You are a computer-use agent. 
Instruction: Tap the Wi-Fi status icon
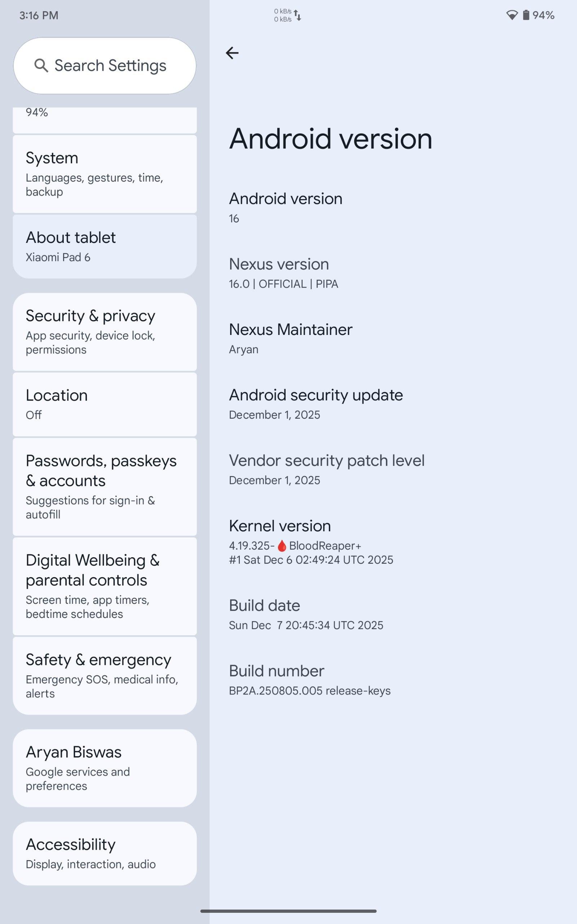click(512, 15)
